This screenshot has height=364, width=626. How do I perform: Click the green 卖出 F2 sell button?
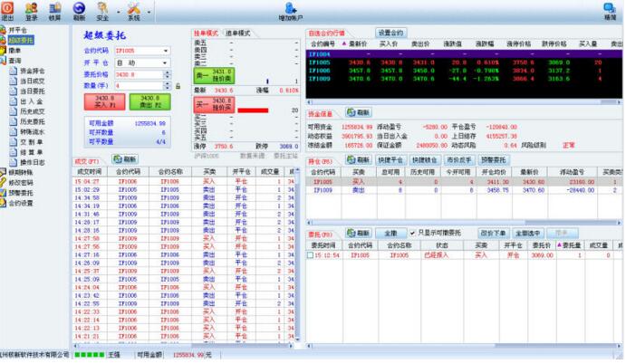[x=149, y=101]
